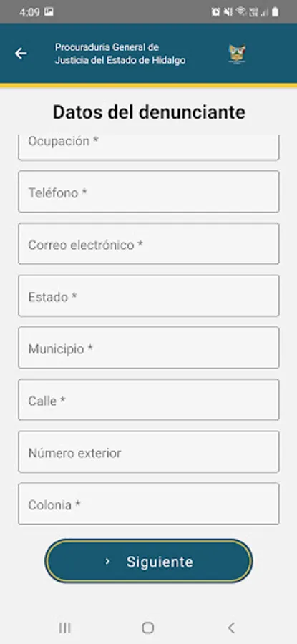
Task: Select the Correo electrónico field
Action: tap(149, 243)
